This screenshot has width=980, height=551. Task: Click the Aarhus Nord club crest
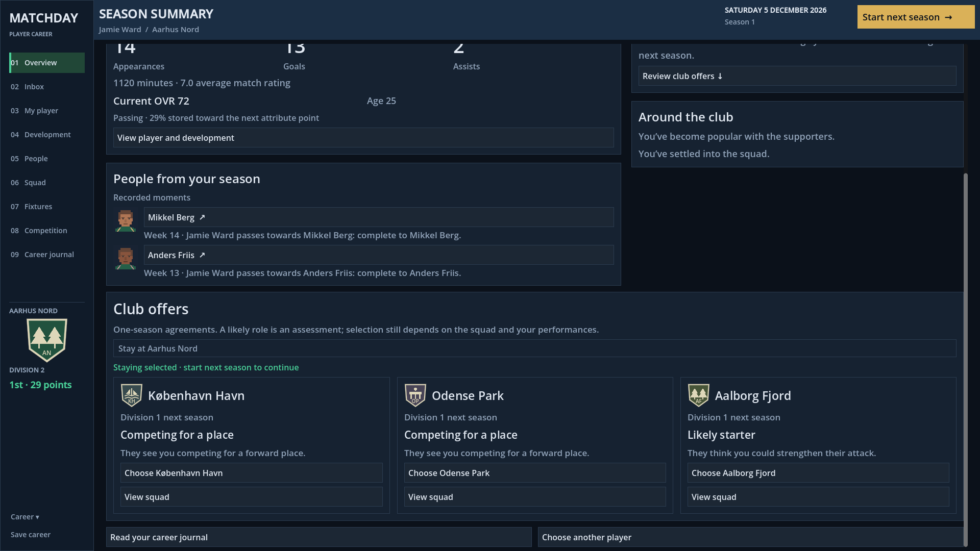(x=47, y=340)
